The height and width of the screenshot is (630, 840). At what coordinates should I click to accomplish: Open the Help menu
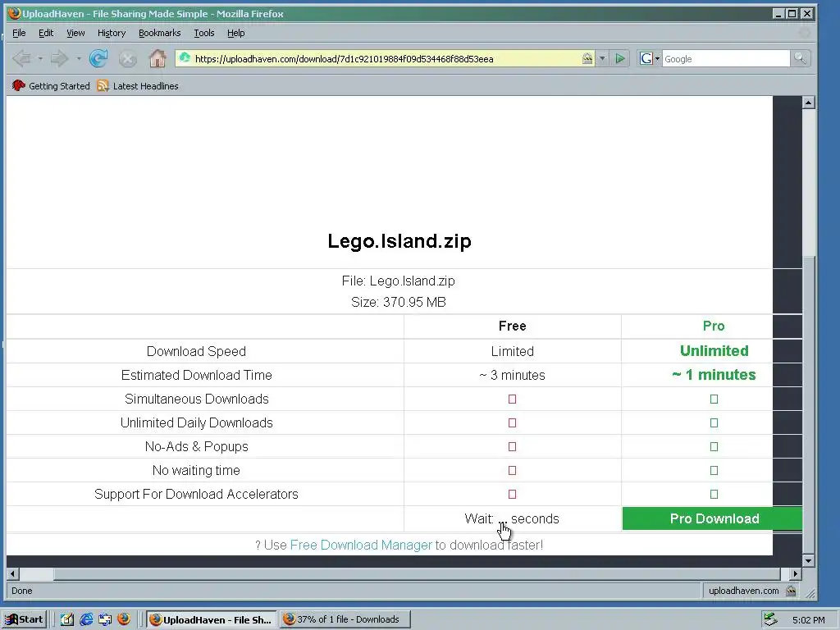235,33
